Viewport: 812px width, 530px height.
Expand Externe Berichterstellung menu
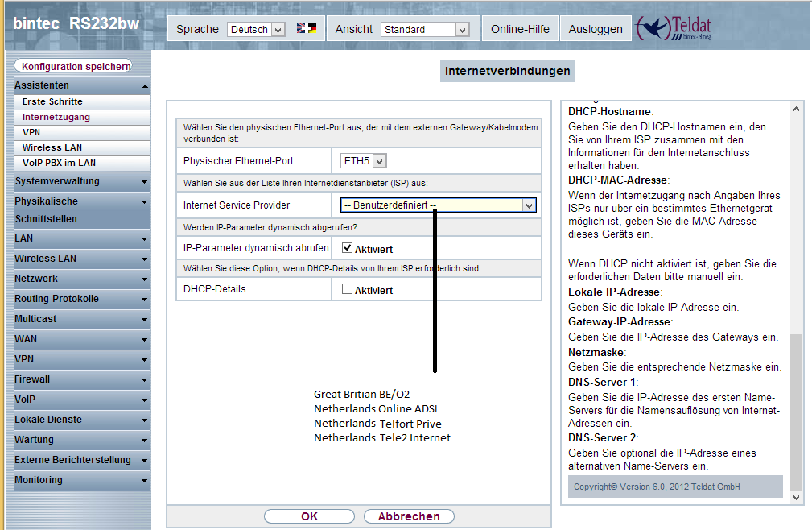pos(82,460)
